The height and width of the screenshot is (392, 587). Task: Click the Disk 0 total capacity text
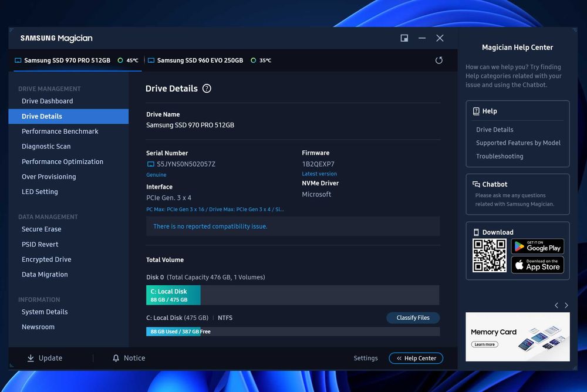pos(205,278)
